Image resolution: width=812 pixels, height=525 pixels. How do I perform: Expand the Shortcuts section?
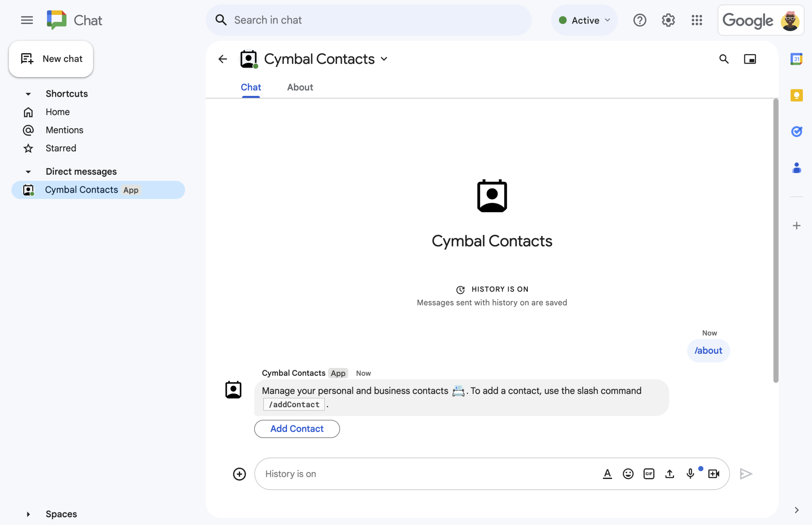coord(28,93)
